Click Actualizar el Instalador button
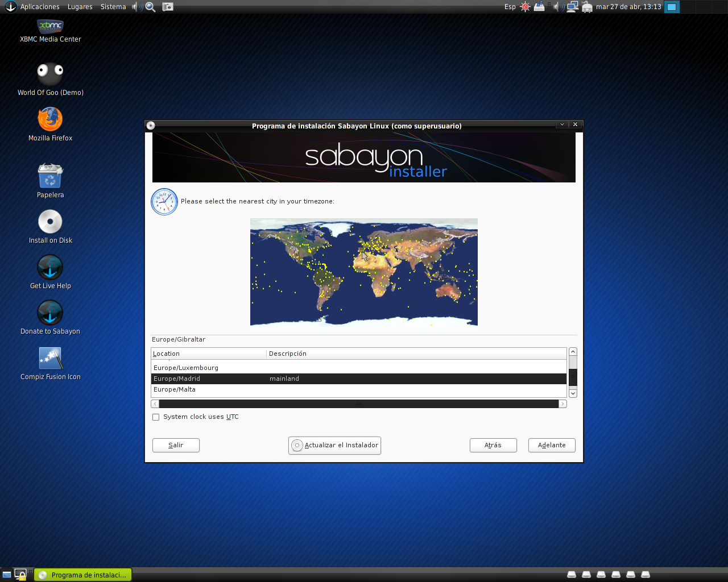Image resolution: width=728 pixels, height=582 pixels. [334, 446]
